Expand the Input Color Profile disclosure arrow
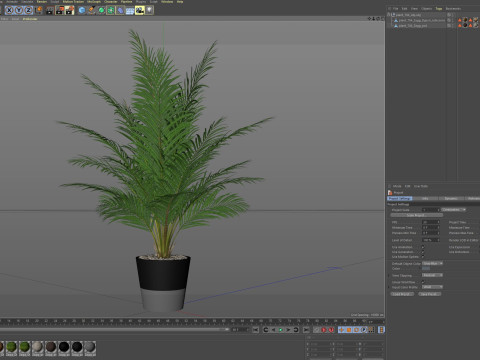 point(389,287)
